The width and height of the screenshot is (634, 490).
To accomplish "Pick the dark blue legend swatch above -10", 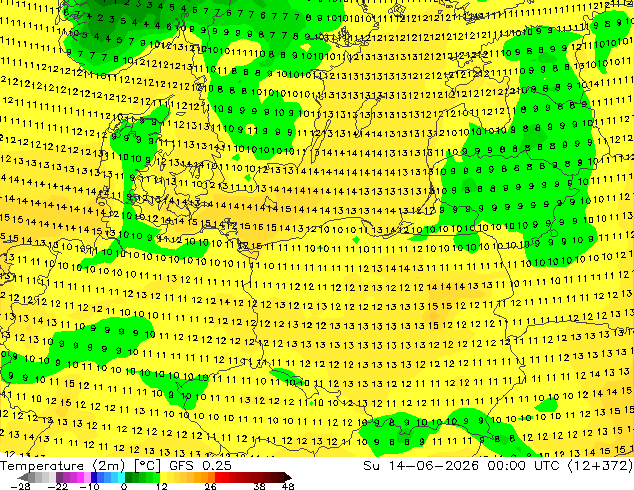I will [94, 477].
